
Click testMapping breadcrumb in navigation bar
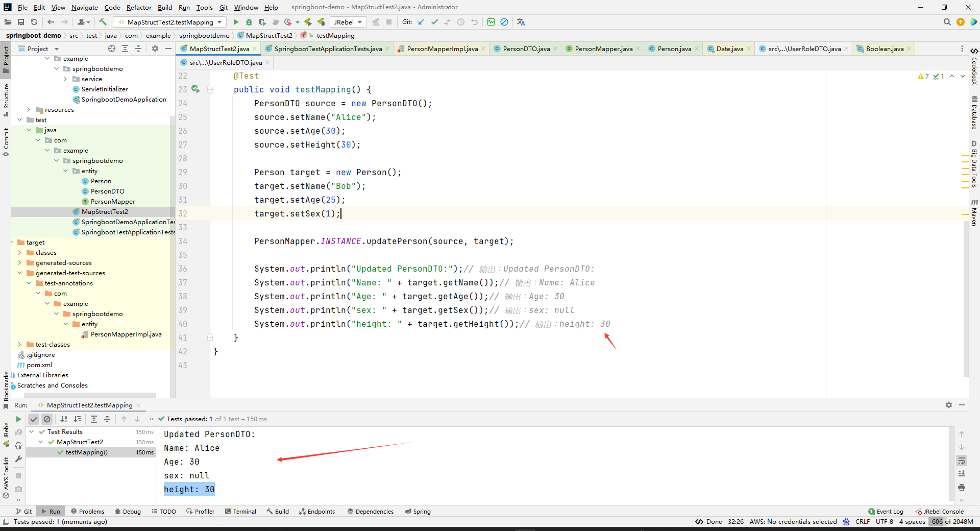coord(335,35)
